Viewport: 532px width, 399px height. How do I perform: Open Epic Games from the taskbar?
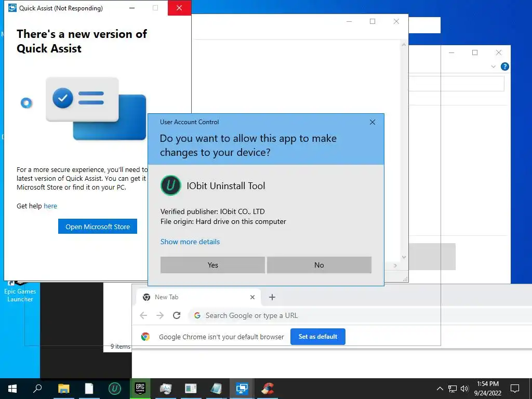[x=140, y=389]
